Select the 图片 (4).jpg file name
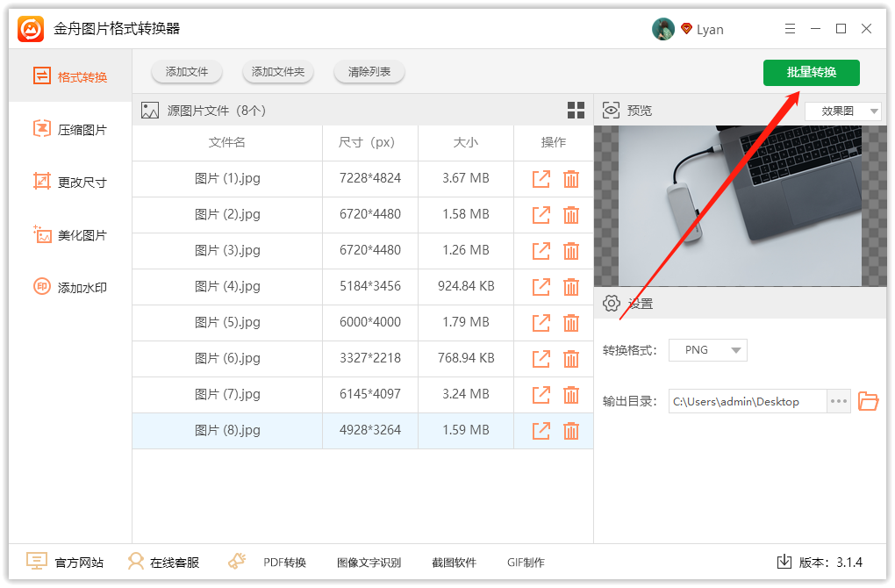This screenshot has width=895, height=588. (227, 287)
